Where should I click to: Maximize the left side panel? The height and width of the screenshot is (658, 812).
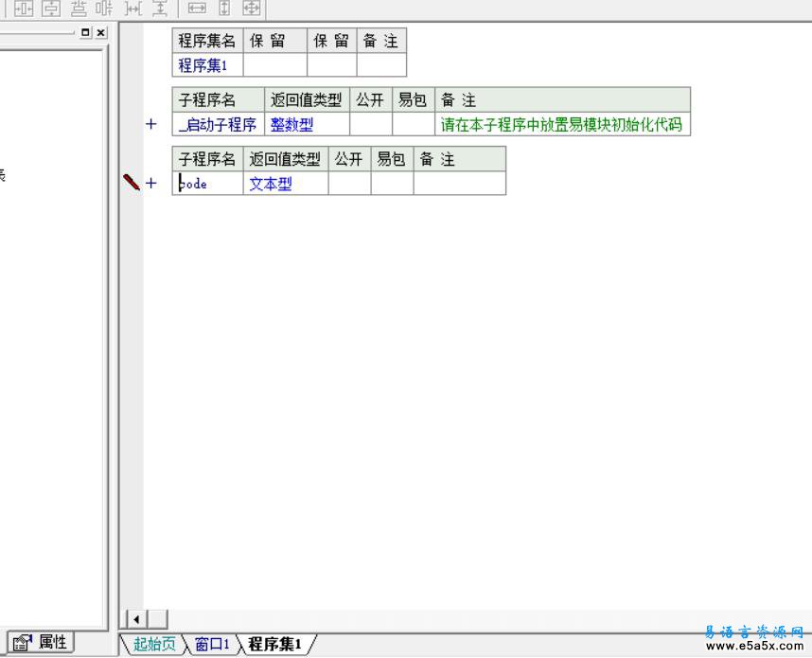click(86, 32)
